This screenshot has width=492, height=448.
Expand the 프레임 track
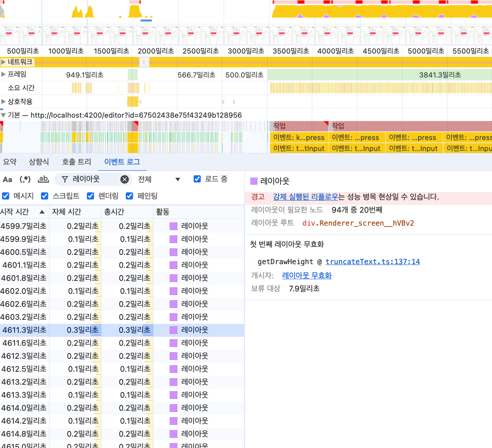[4, 74]
